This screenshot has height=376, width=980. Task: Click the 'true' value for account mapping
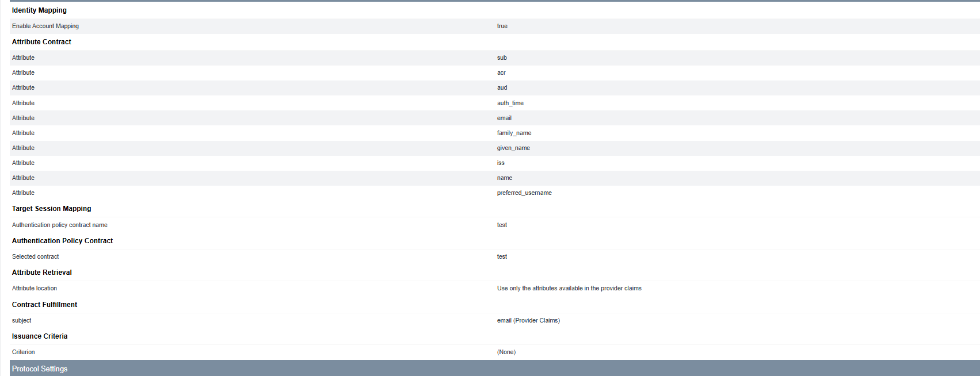point(502,26)
